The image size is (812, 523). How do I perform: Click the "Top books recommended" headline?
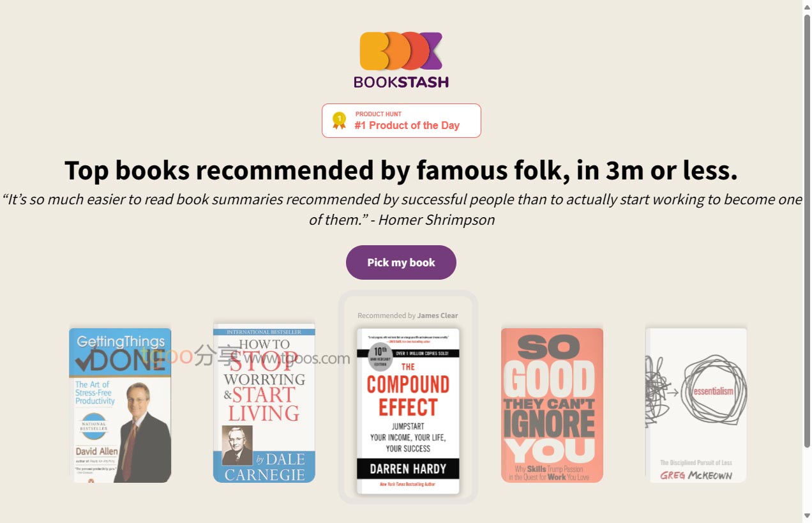pos(401,171)
